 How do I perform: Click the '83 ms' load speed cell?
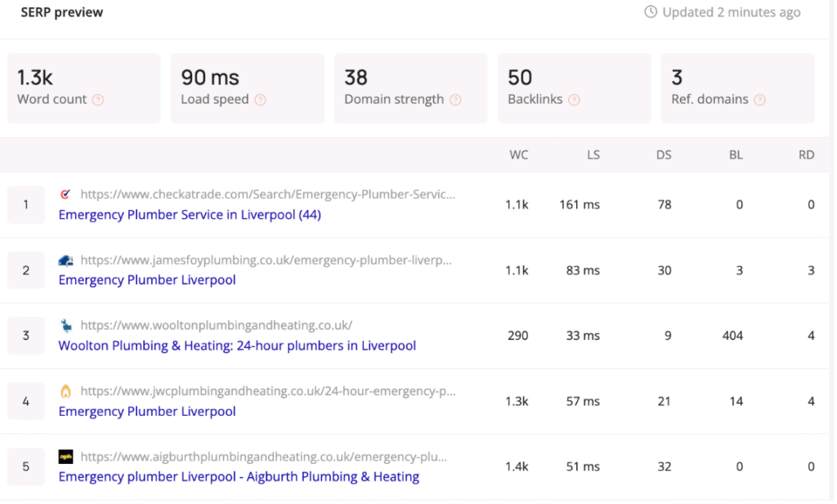[583, 270]
